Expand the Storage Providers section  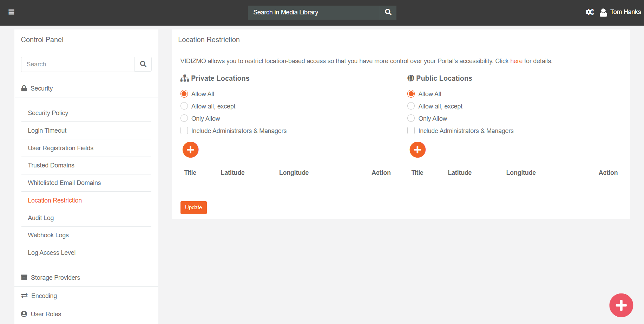[55, 278]
